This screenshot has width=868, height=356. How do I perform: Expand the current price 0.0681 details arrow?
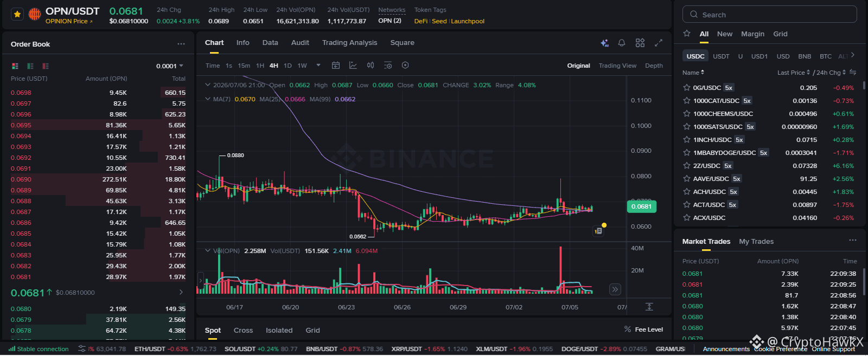[x=181, y=292]
